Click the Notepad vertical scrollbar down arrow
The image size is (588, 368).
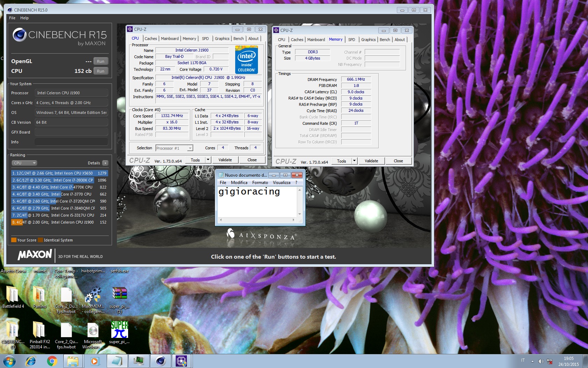300,214
